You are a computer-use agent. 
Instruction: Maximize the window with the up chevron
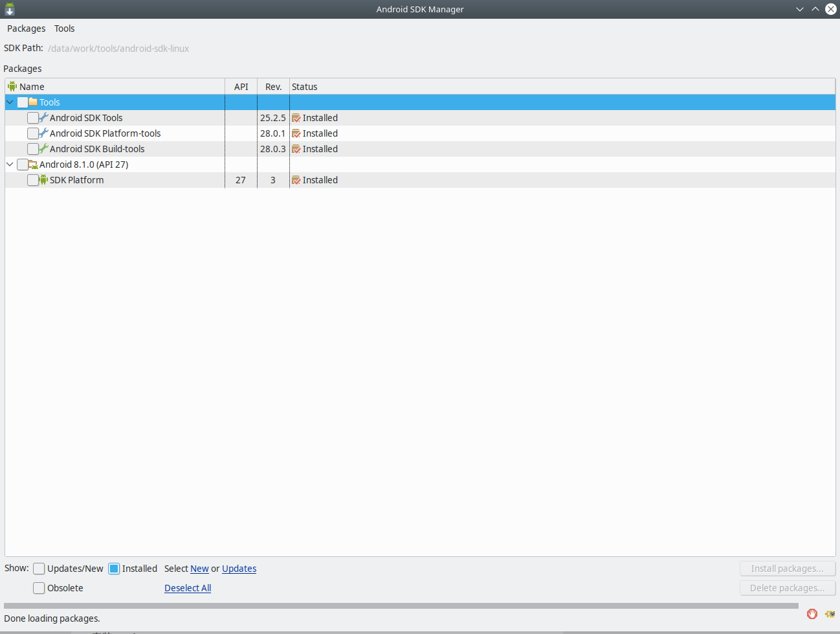[815, 9]
